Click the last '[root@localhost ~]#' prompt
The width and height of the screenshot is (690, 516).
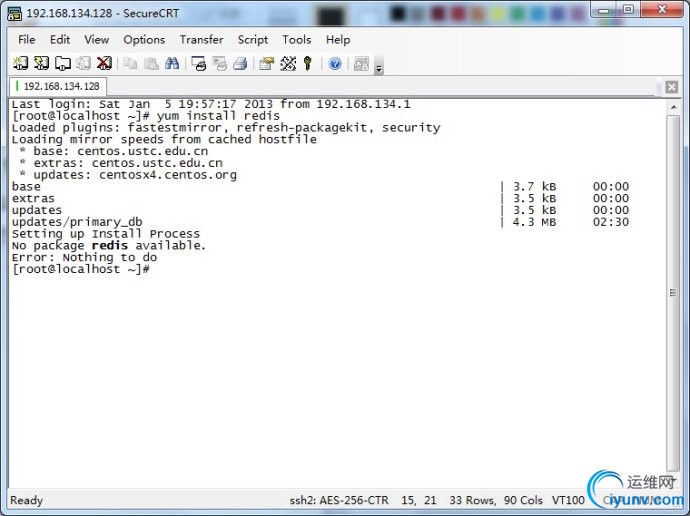pyautogui.click(x=81, y=269)
